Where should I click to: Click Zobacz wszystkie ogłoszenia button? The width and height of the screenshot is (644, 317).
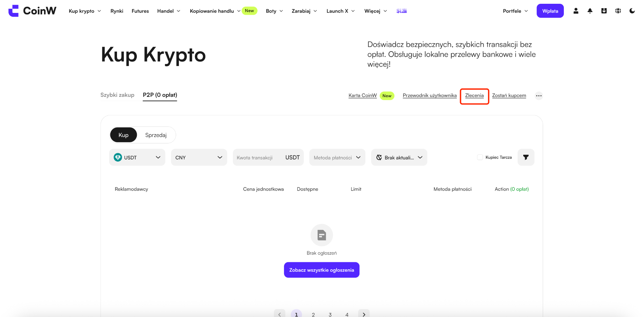click(x=322, y=270)
